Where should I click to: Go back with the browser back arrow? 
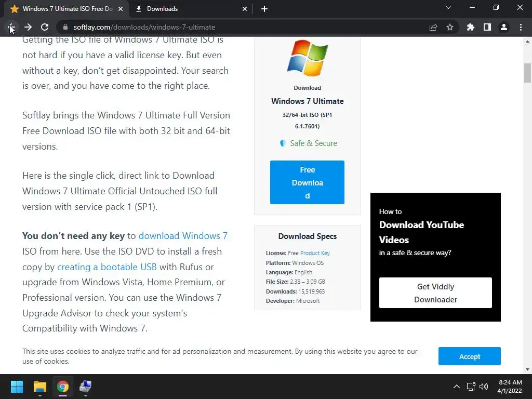click(x=11, y=27)
